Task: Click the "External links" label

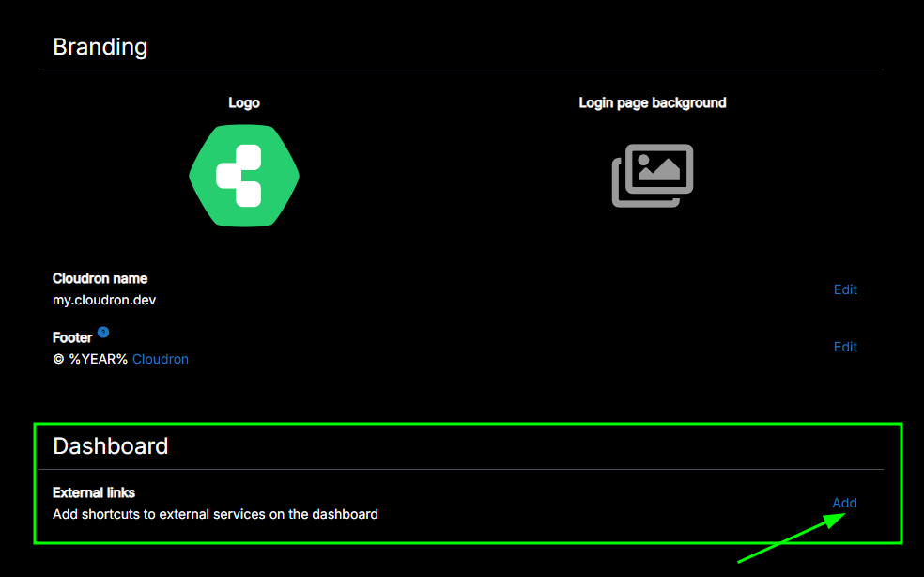Action: tap(94, 492)
